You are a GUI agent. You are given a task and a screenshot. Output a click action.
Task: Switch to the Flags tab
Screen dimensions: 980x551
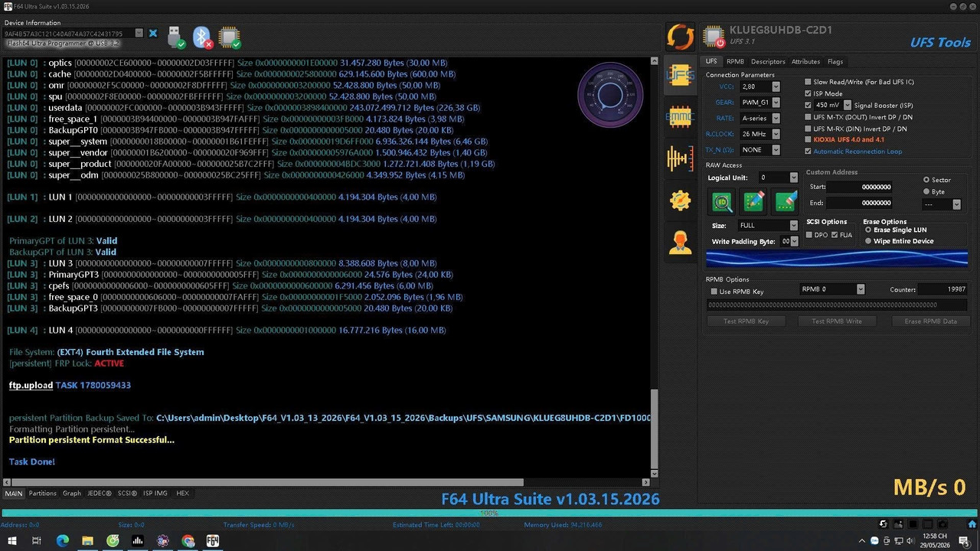tap(835, 61)
